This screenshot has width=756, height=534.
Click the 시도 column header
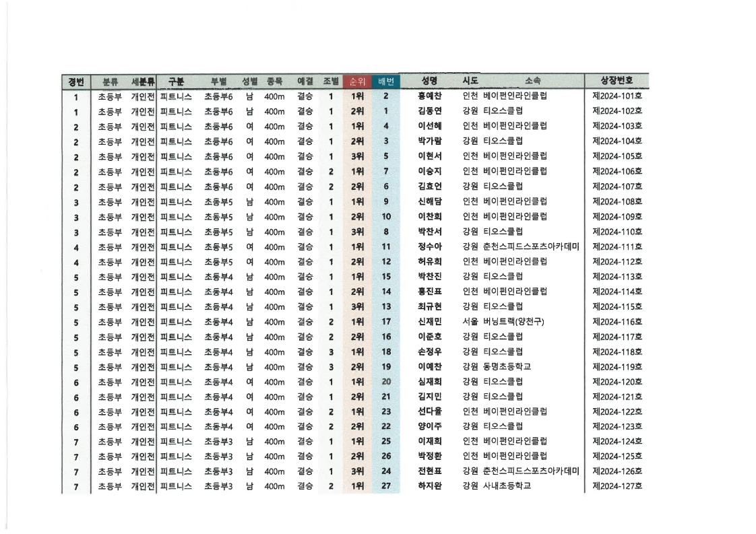tap(470, 81)
